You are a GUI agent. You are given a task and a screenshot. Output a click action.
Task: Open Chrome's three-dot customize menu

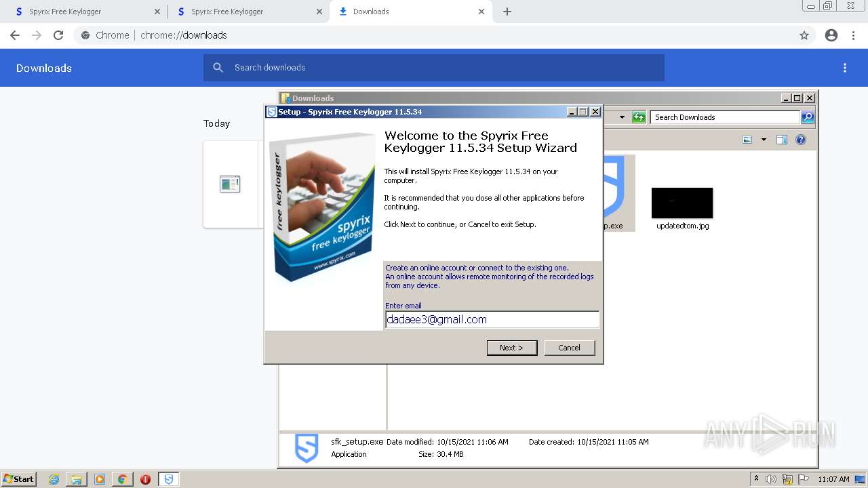click(x=853, y=35)
